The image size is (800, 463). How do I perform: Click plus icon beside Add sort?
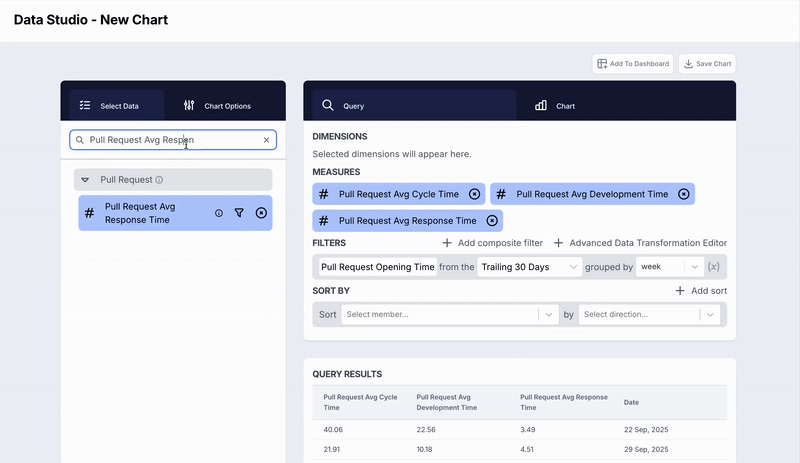(680, 290)
